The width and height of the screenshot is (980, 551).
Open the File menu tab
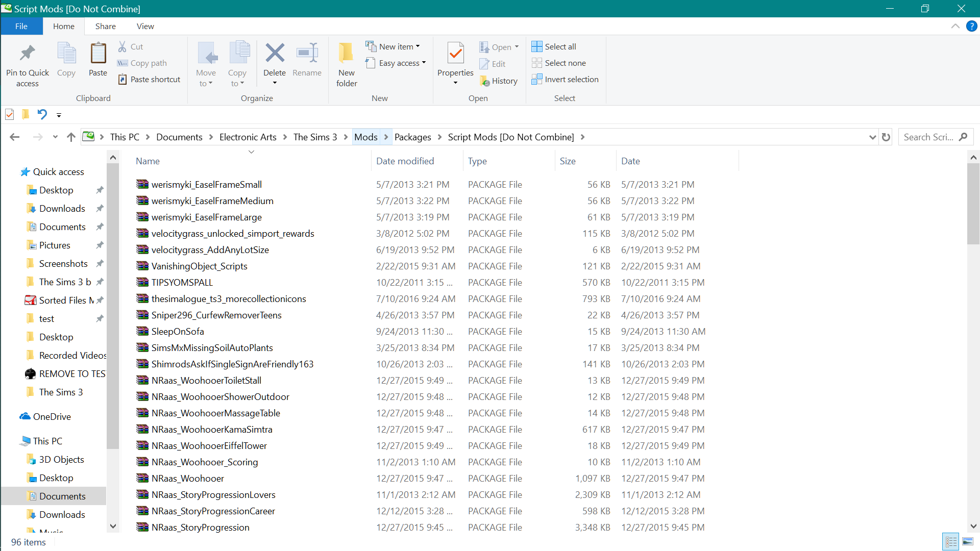(x=21, y=26)
